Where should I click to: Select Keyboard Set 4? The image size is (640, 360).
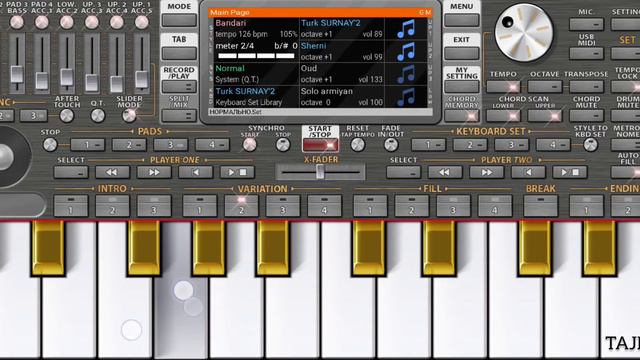(x=553, y=144)
